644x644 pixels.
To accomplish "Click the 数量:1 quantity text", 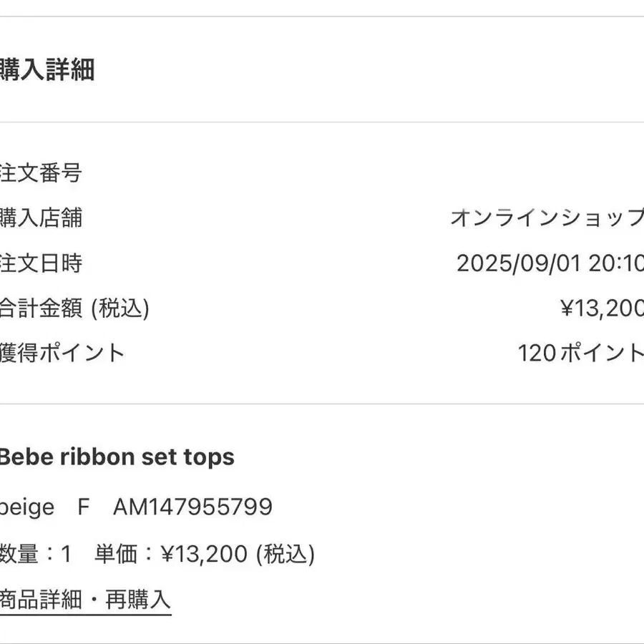I will click(35, 554).
